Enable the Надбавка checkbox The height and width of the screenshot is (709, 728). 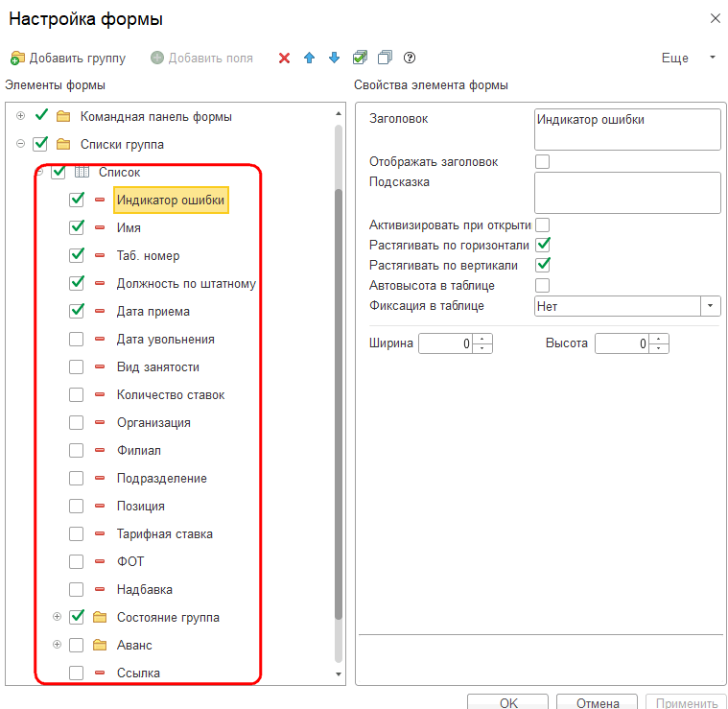tap(76, 590)
